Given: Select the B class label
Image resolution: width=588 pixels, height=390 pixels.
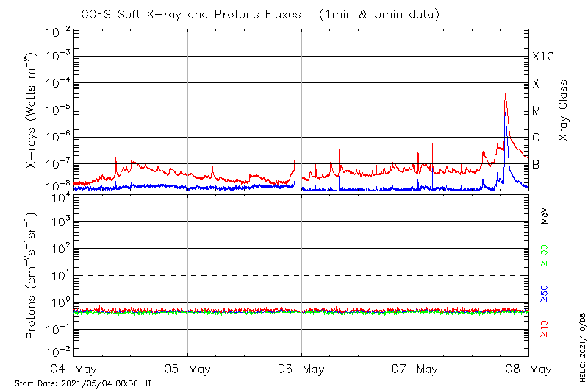Looking at the screenshot, I should (537, 164).
